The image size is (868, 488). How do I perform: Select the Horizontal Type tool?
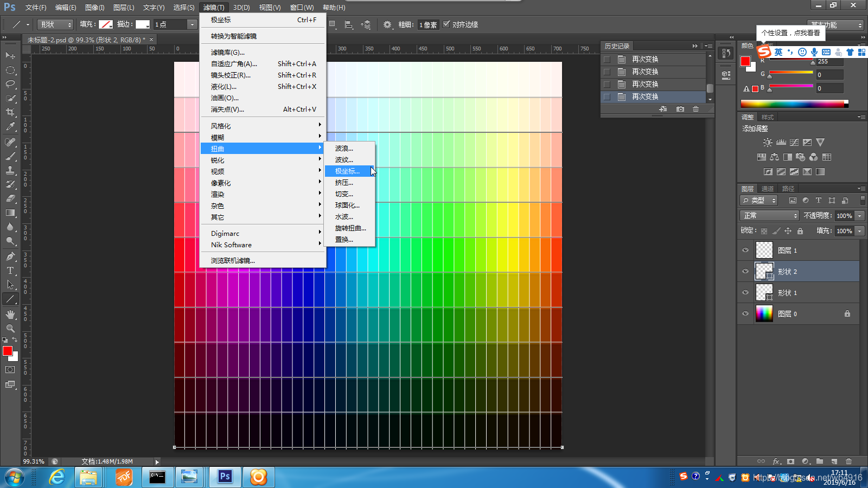(x=10, y=270)
